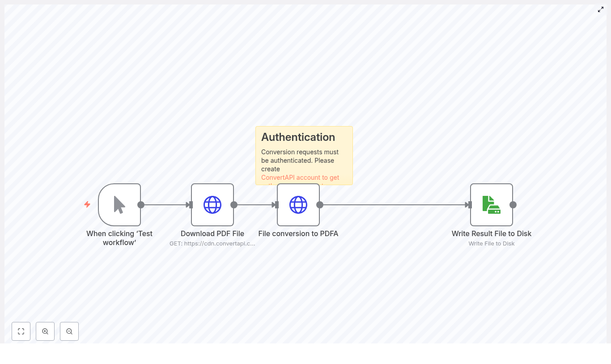Click the Download PDF File output connector
Image resolution: width=611 pixels, height=364 pixels.
[x=234, y=205]
